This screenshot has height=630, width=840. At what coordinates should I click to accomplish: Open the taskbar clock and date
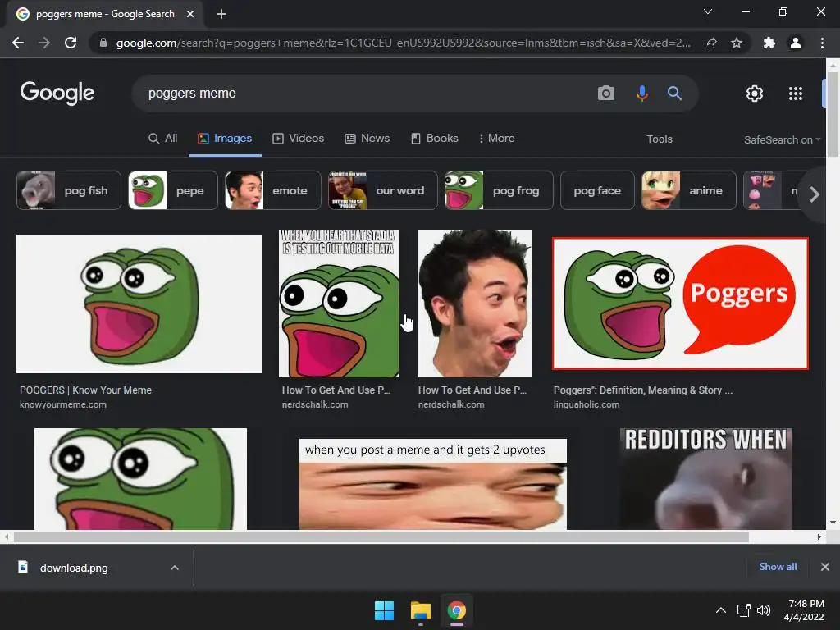click(x=804, y=610)
